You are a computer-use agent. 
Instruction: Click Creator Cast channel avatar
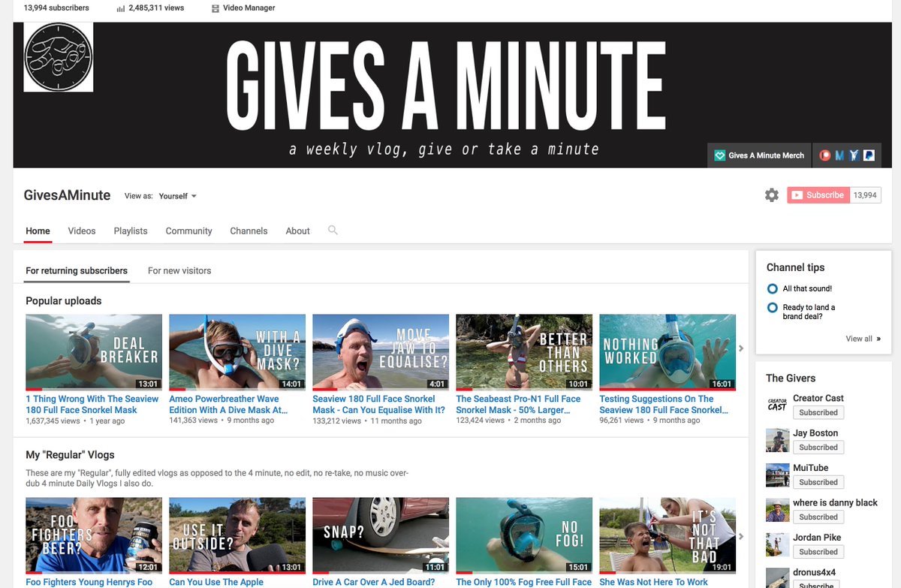(x=777, y=406)
